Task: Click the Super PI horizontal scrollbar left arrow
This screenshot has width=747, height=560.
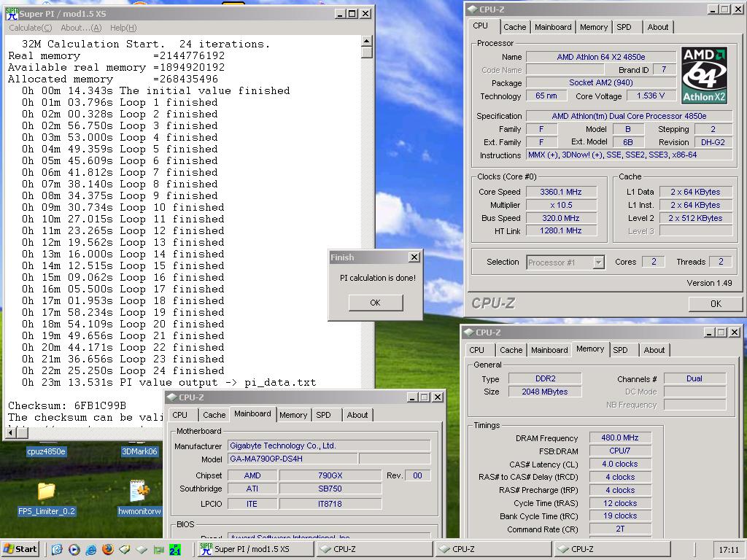Action: [x=11, y=432]
